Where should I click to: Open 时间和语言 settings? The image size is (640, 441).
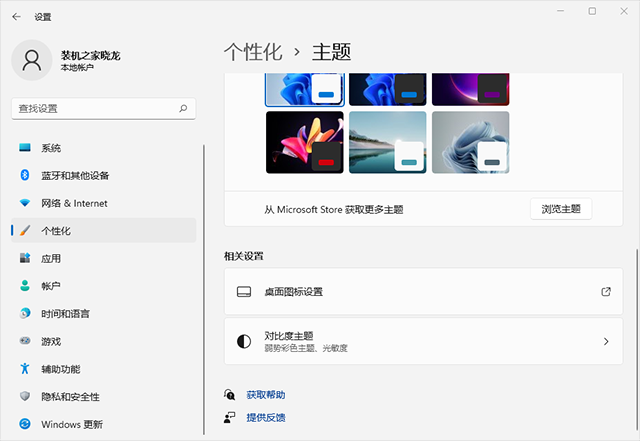pos(104,314)
